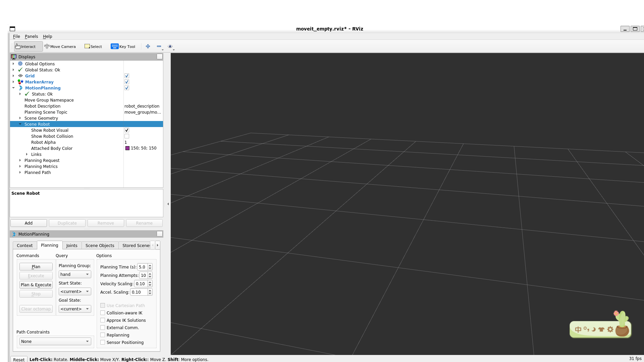644x362 pixels.
Task: Check Sensor Positioning option
Action: click(x=103, y=342)
